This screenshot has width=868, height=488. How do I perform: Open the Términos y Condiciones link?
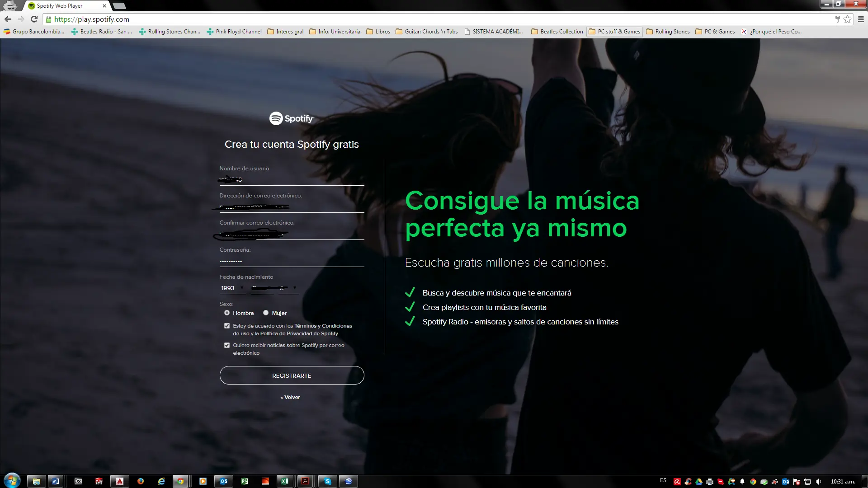[323, 326]
